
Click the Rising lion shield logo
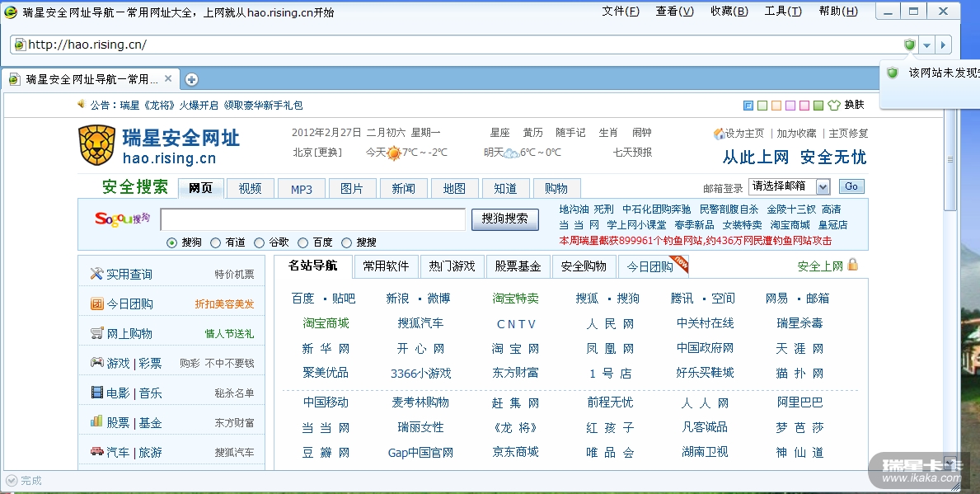pyautogui.click(x=97, y=145)
